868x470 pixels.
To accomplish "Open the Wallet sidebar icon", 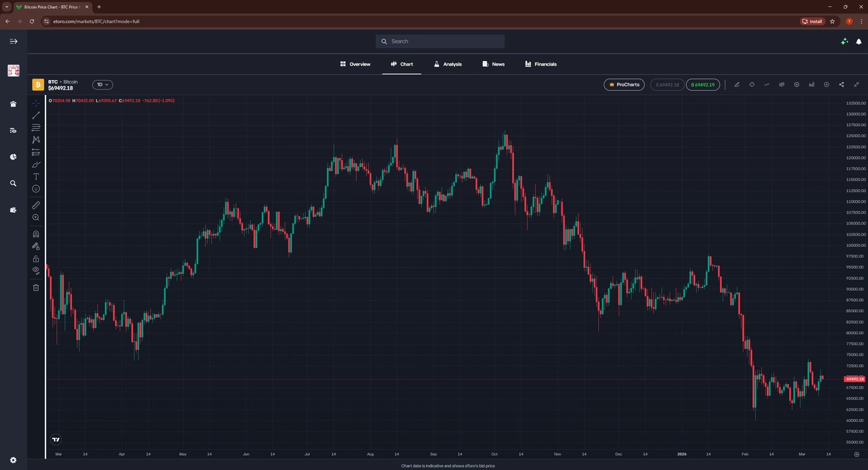I will tap(13, 210).
